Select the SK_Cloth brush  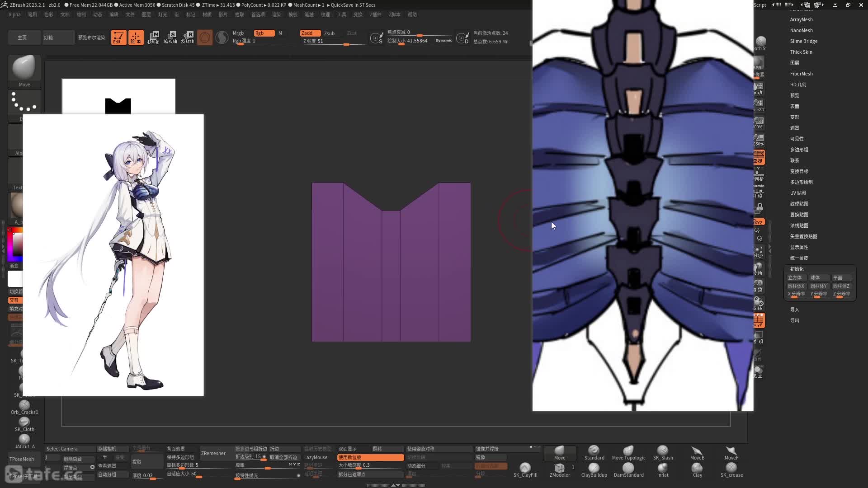[x=24, y=424]
